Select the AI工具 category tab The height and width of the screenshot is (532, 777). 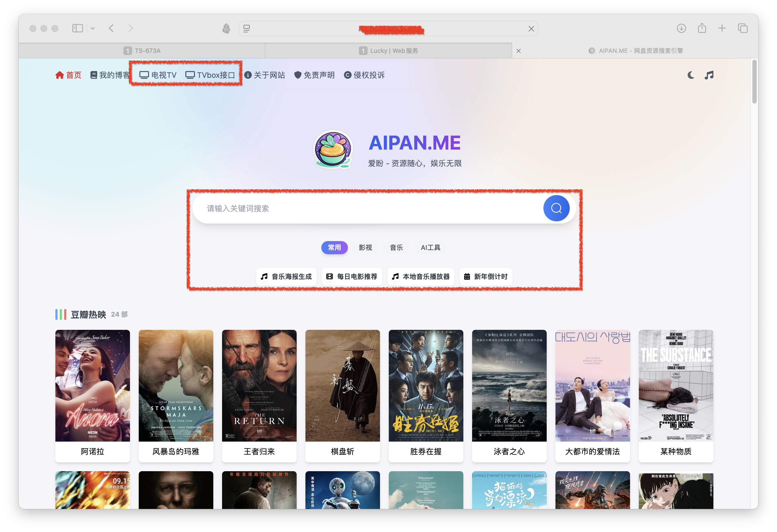click(430, 247)
